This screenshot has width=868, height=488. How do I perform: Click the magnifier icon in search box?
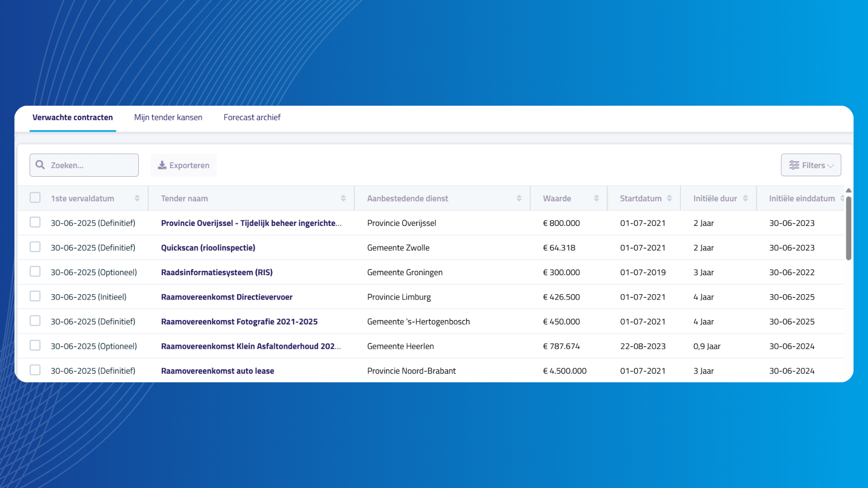tap(40, 165)
